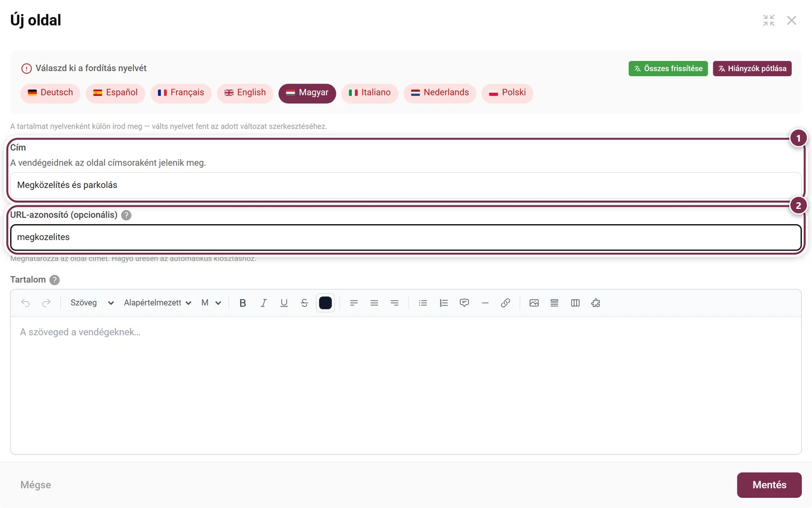Open the URL-azonosító help tooltip icon
The height and width of the screenshot is (508, 812).
coord(126,215)
